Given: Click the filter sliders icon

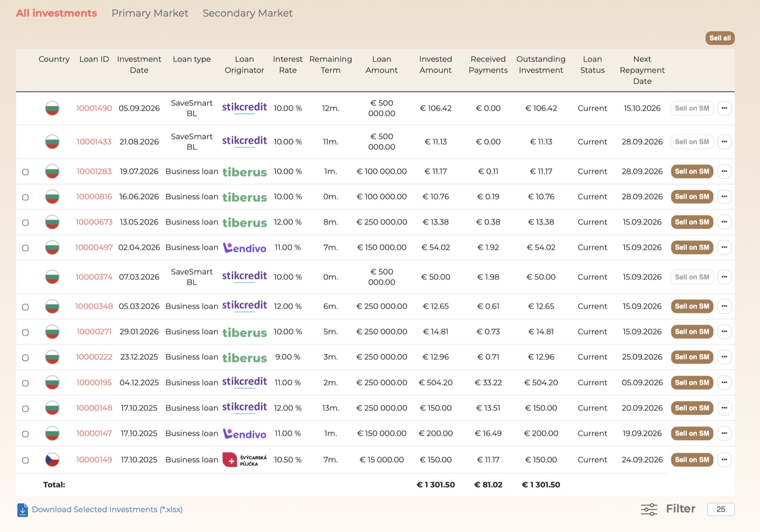Looking at the screenshot, I should (x=649, y=509).
